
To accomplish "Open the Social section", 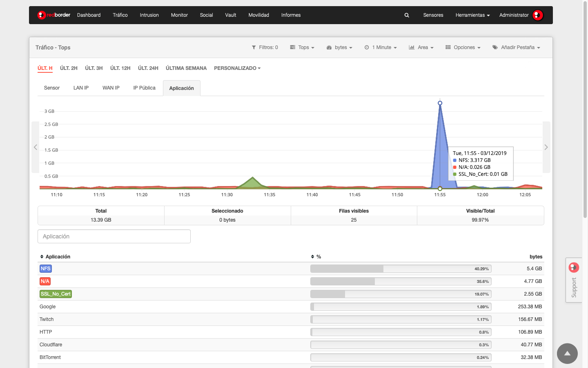I will (x=206, y=15).
